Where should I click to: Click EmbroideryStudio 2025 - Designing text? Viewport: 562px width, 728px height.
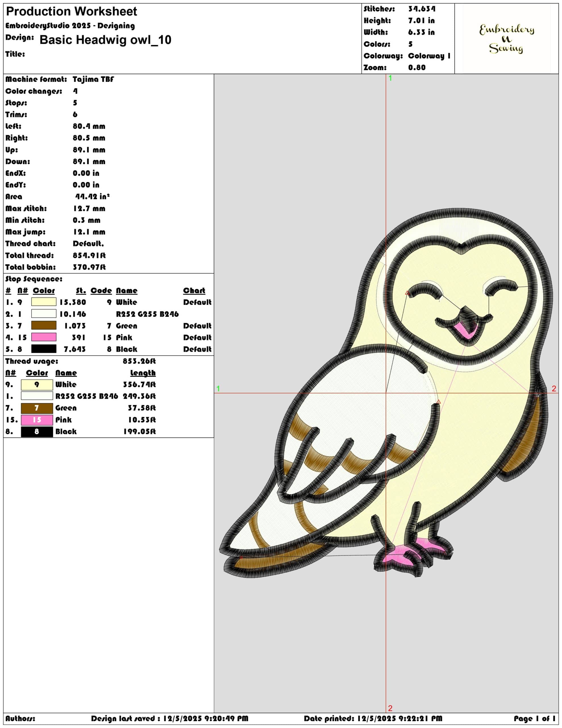70,26
